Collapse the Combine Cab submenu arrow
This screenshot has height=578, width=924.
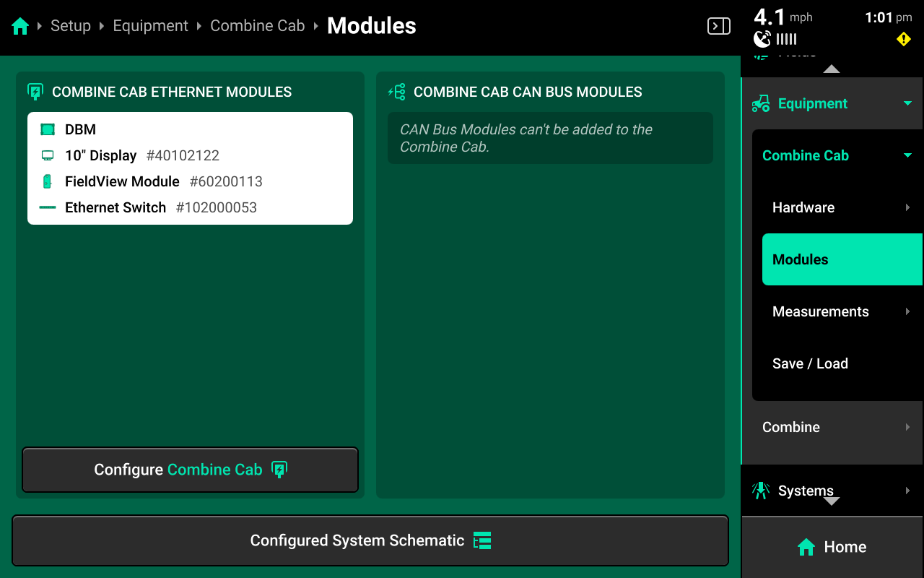pyautogui.click(x=907, y=156)
